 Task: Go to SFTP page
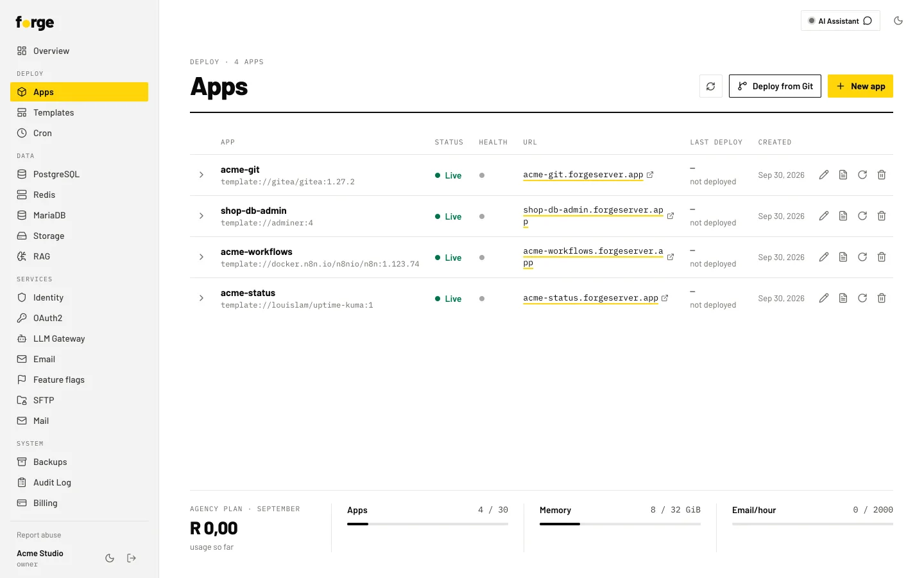click(80, 400)
